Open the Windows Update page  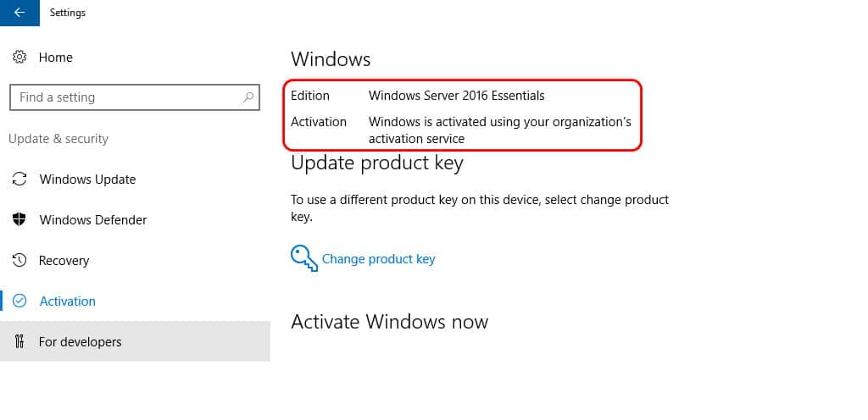[135, 179]
